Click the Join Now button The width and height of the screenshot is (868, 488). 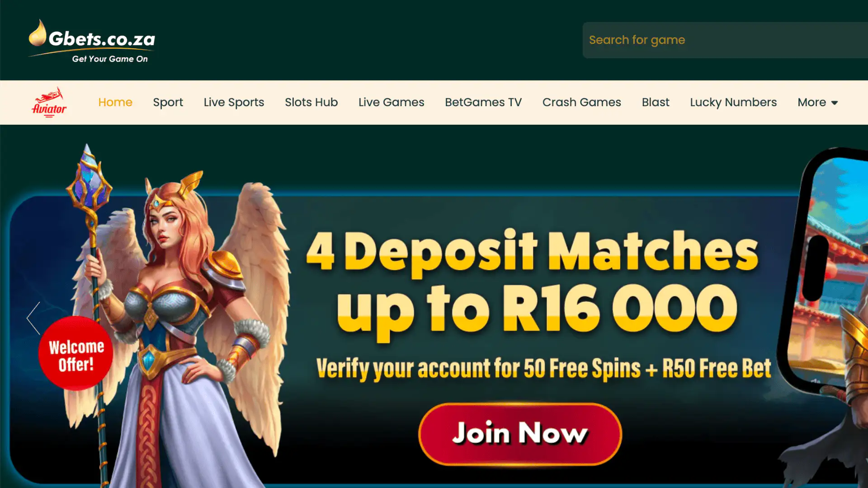point(520,434)
